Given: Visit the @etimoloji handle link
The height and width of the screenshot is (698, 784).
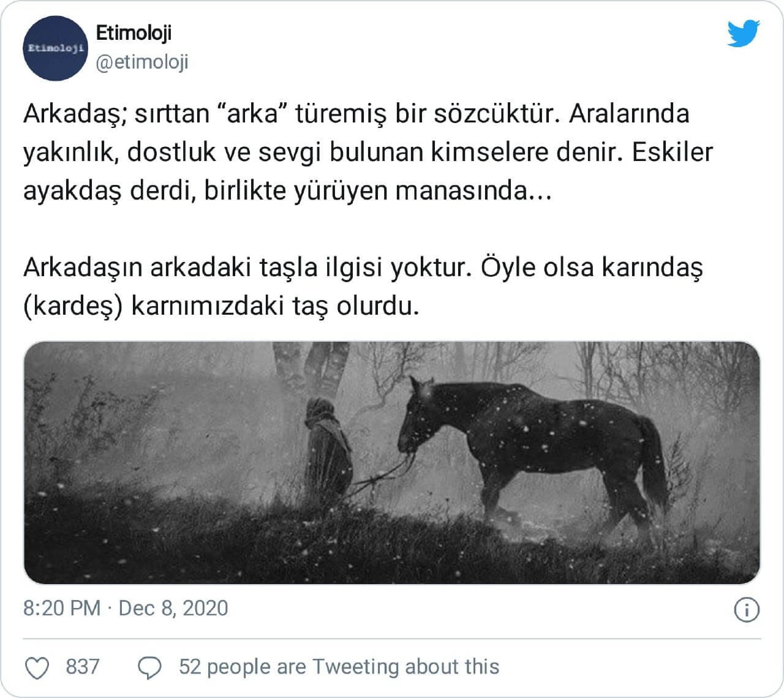Looking at the screenshot, I should coord(142,62).
